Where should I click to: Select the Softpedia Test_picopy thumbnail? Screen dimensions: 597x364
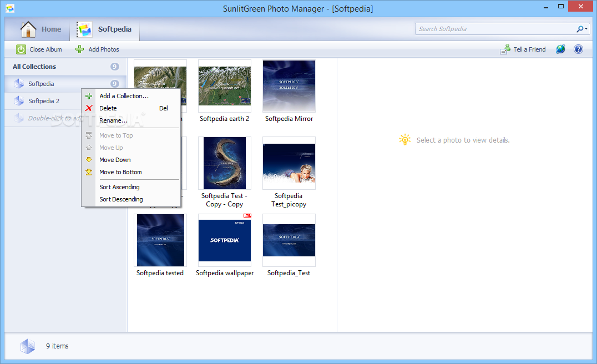click(289, 163)
